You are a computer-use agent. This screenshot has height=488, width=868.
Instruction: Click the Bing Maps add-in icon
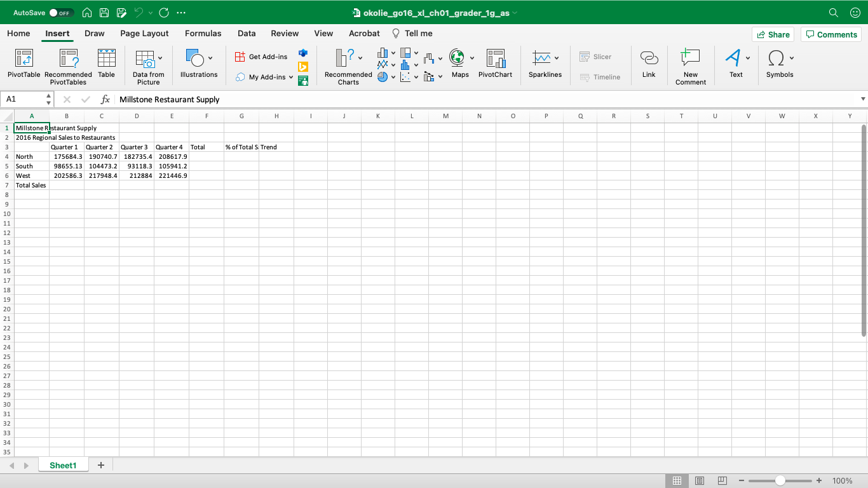point(303,67)
